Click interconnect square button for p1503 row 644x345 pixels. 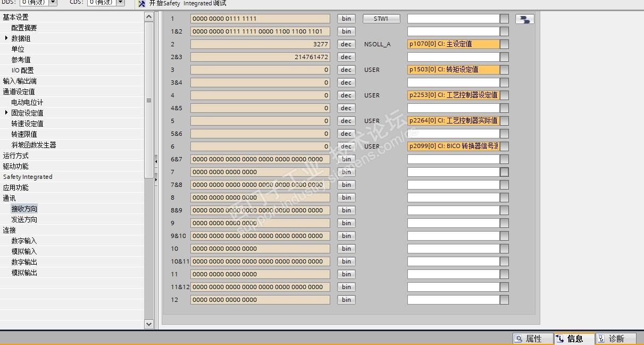(x=504, y=70)
